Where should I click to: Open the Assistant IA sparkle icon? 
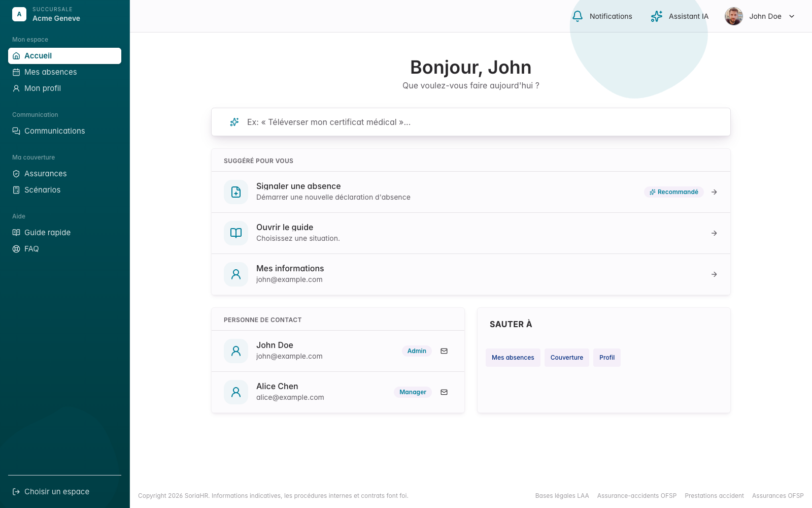pos(657,16)
